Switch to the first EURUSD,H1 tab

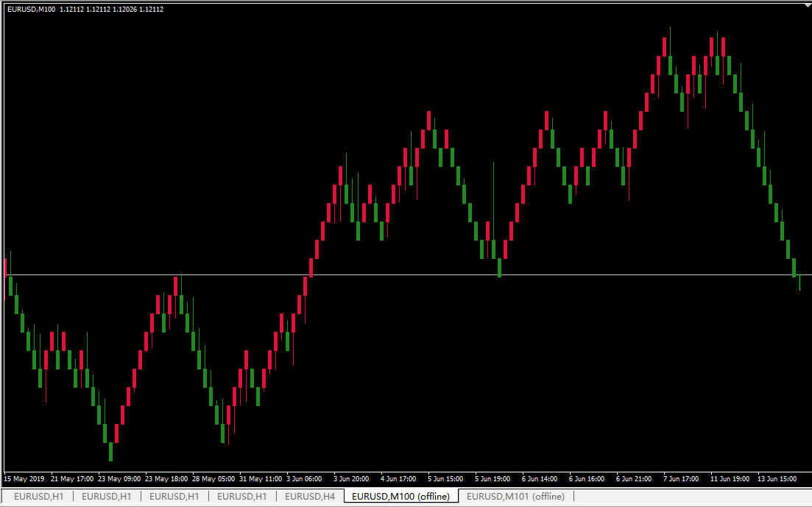click(x=38, y=497)
